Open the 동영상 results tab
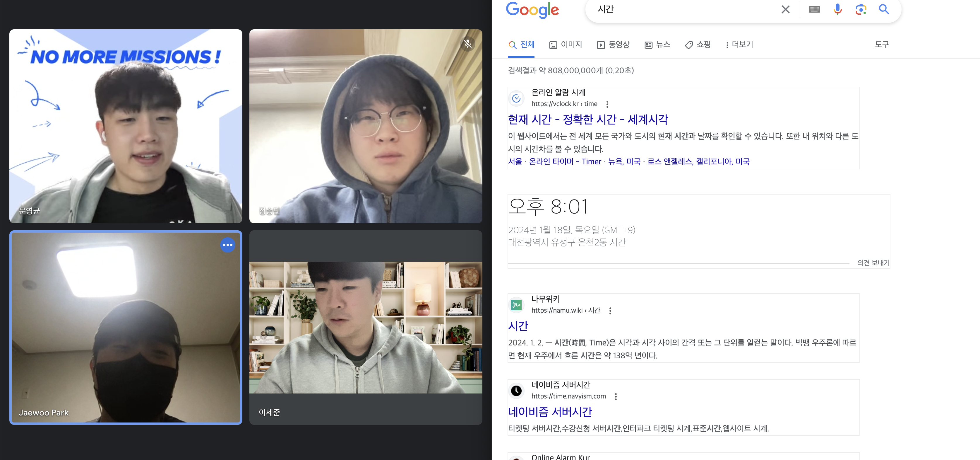Screen dimensions: 980x460 pos(613,45)
